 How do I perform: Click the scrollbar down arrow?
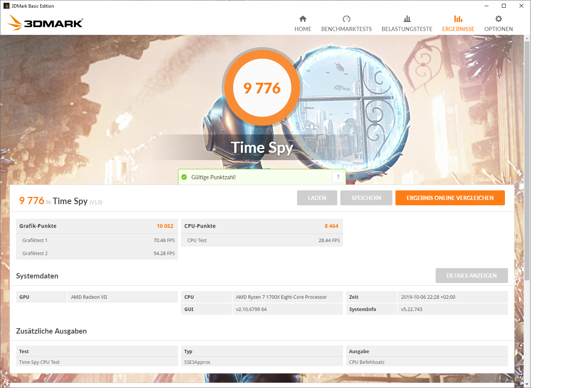tap(527, 384)
